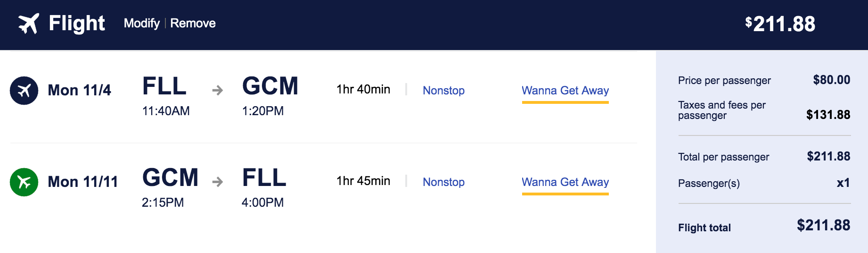Image resolution: width=868 pixels, height=253 pixels.
Task: Click arrow between FLL and GCM
Action: tap(217, 90)
